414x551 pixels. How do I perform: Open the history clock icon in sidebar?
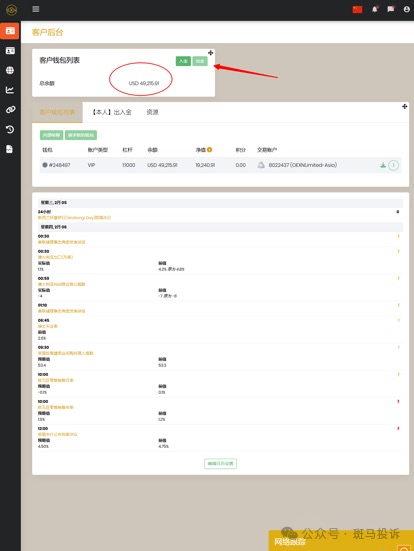coord(10,129)
